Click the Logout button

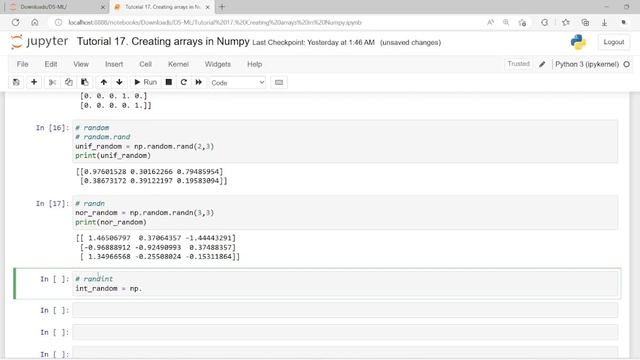613,42
